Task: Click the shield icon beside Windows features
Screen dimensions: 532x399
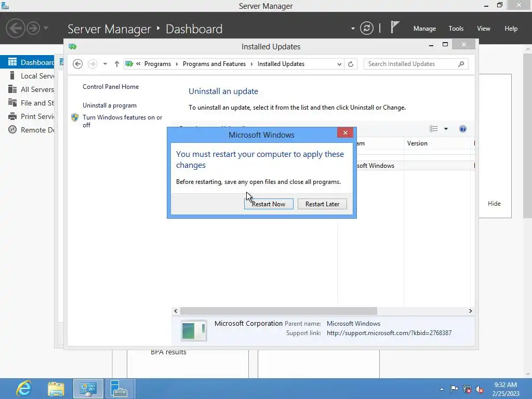Action: click(x=75, y=117)
